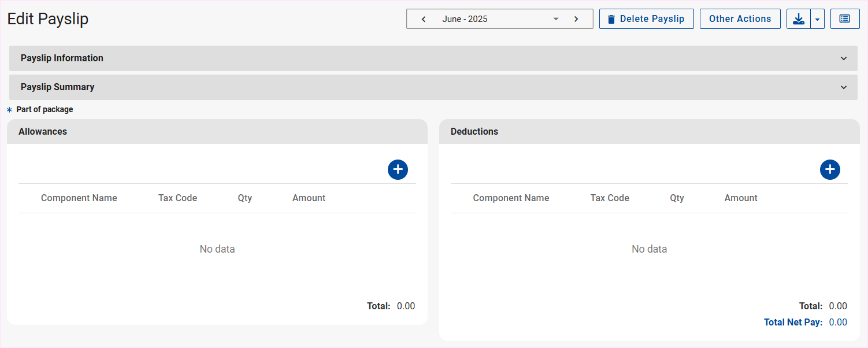Add a new deduction with plus icon
The height and width of the screenshot is (348, 868).
pos(830,169)
